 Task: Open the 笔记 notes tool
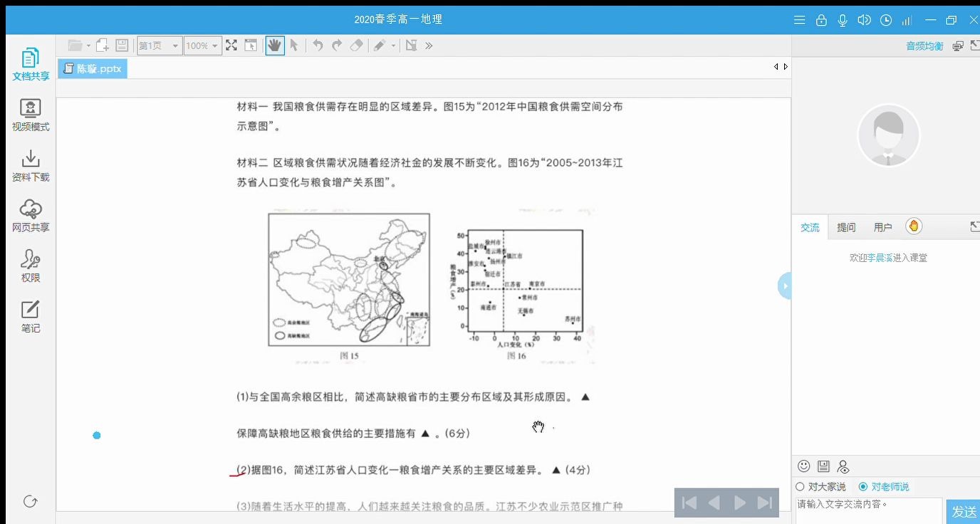tap(31, 317)
